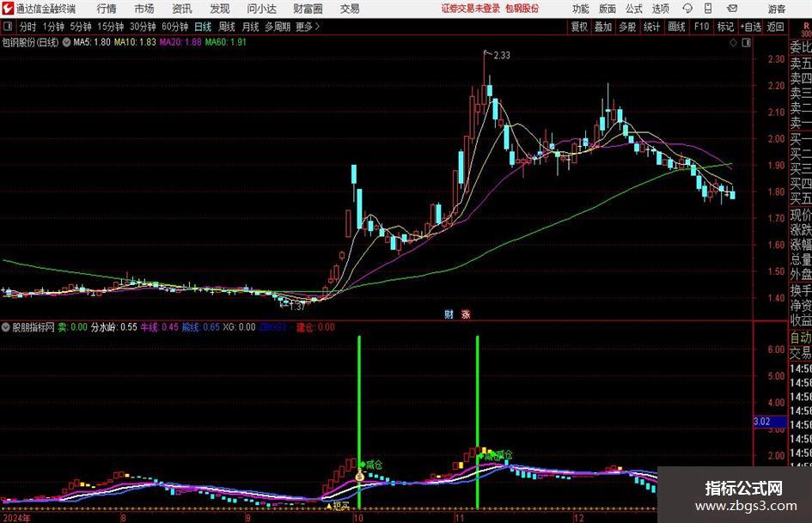
Task: Expand the 包钢股份 MA indicator dropdown
Action: point(66,42)
